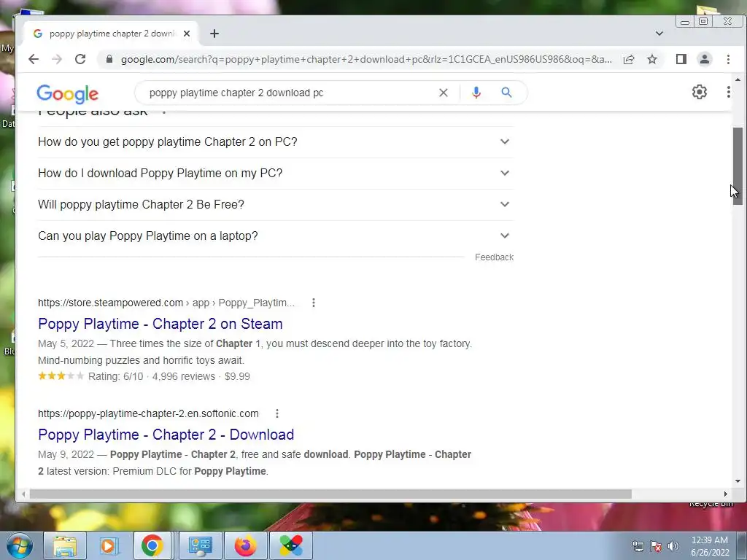Click horizontal scrollbar right arrow
Image resolution: width=747 pixels, height=560 pixels.
726,494
